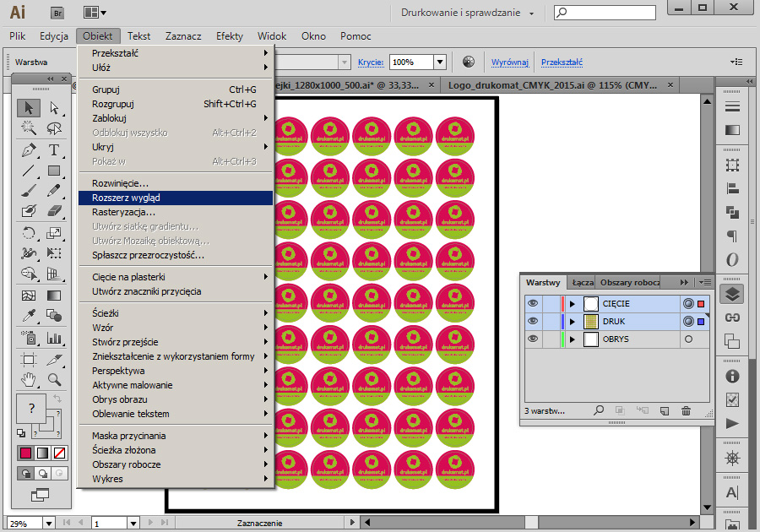Screen dimensions: 760x532
Task: Choose Rasteryzacja menu item
Action: 176,212
